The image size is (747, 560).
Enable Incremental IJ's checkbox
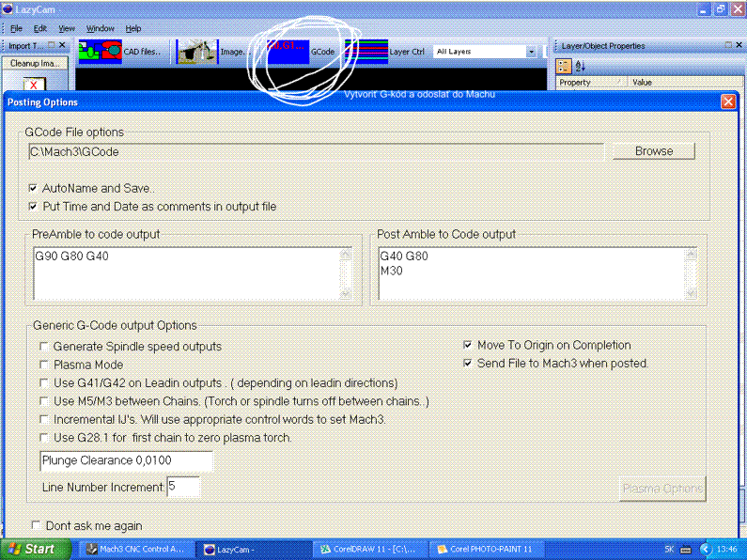pyautogui.click(x=44, y=419)
